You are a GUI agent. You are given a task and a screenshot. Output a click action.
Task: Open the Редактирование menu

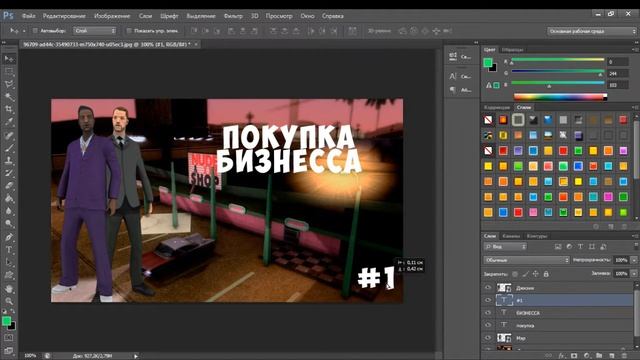[64, 16]
